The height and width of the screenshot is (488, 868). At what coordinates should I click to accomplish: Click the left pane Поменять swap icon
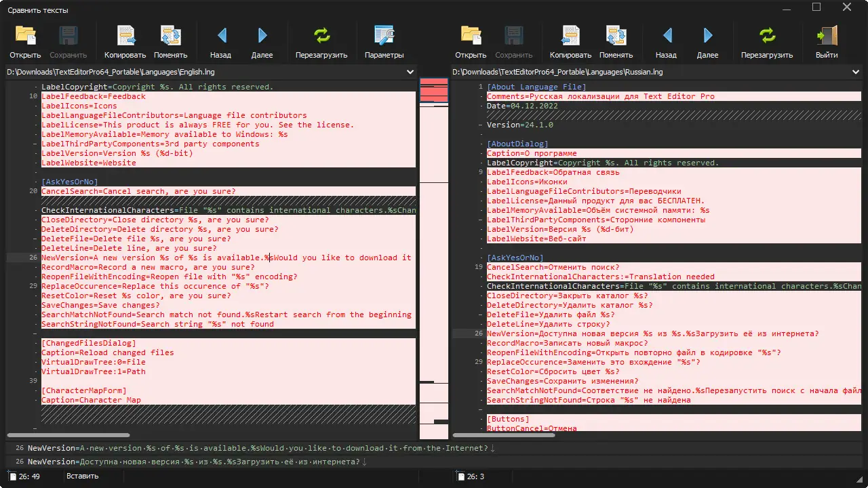170,36
